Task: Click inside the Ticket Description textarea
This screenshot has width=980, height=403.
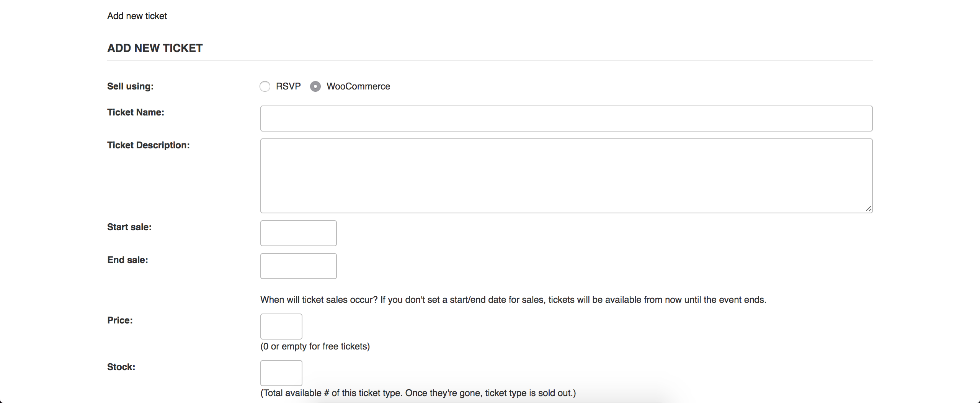Action: click(x=566, y=175)
